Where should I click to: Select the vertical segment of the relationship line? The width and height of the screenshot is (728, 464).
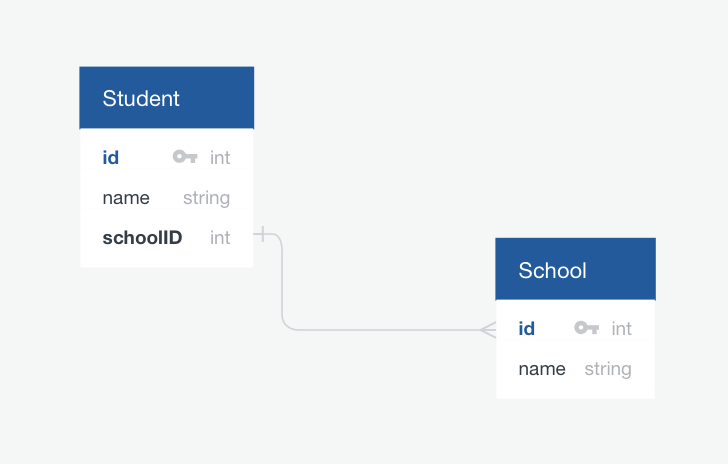pyautogui.click(x=283, y=280)
